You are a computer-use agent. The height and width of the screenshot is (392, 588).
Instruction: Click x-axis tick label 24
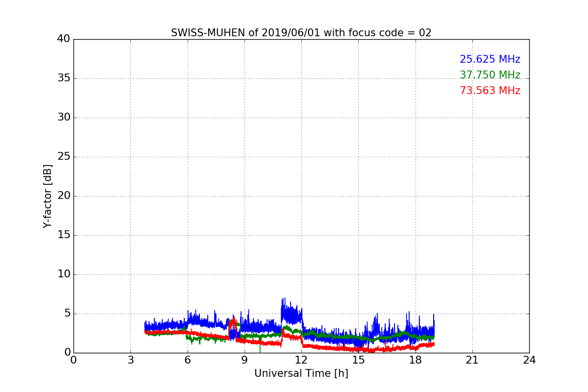(x=529, y=360)
